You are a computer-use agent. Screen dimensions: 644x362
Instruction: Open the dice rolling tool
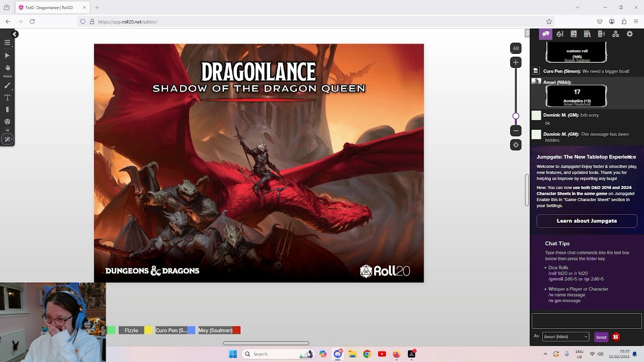click(8, 122)
